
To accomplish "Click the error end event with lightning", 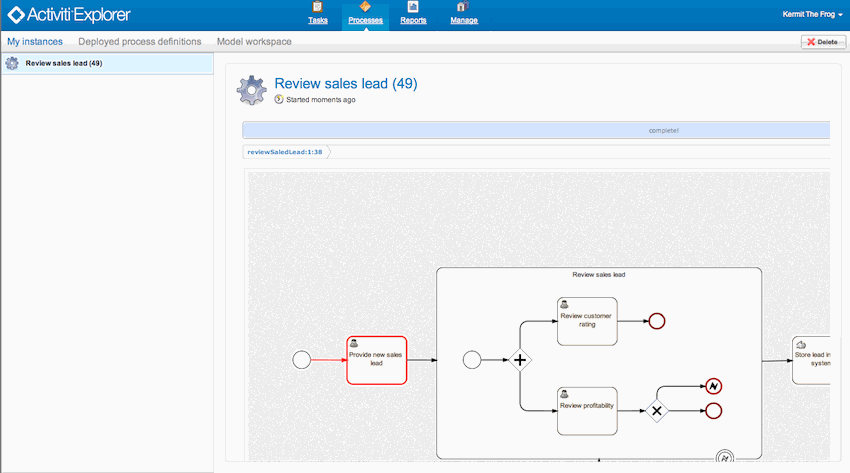I will tap(713, 386).
